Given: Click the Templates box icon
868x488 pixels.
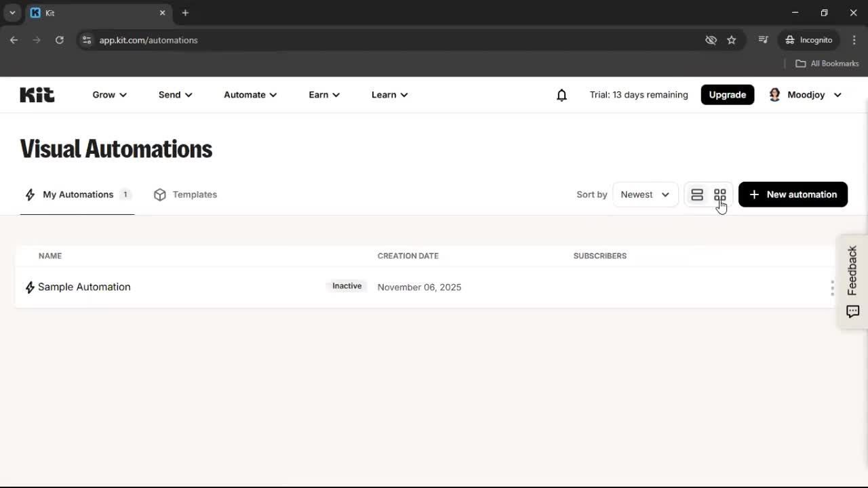Looking at the screenshot, I should [x=160, y=195].
